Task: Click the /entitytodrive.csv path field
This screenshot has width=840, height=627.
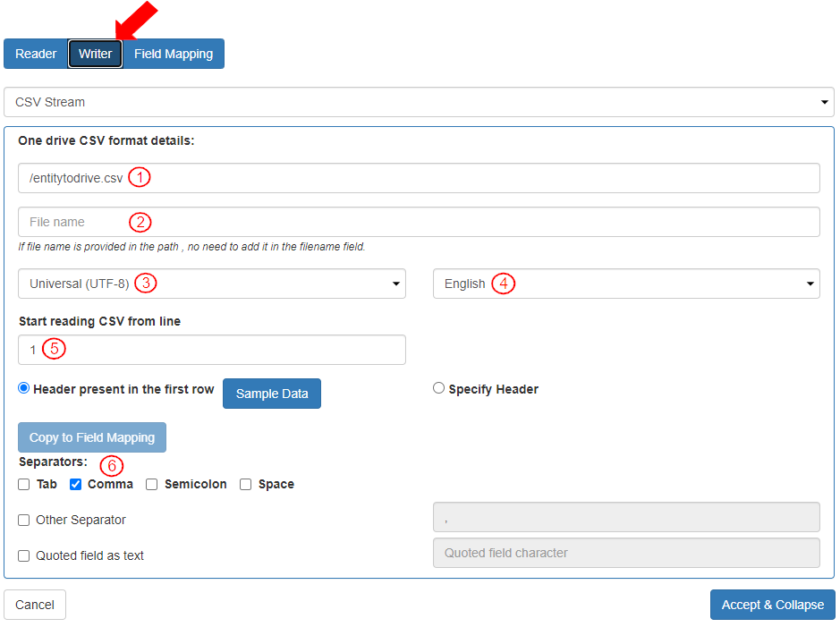Action: pyautogui.click(x=419, y=178)
